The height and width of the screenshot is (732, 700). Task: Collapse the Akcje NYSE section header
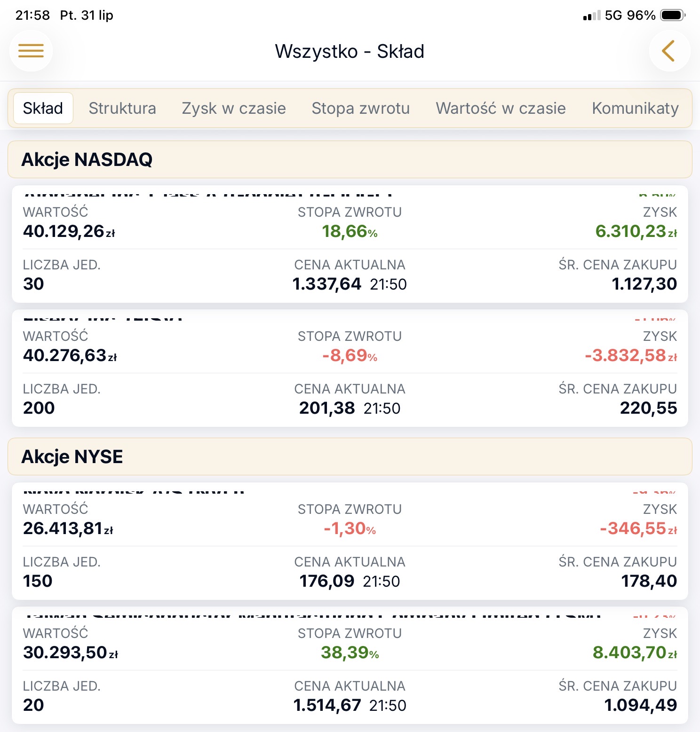click(350, 457)
